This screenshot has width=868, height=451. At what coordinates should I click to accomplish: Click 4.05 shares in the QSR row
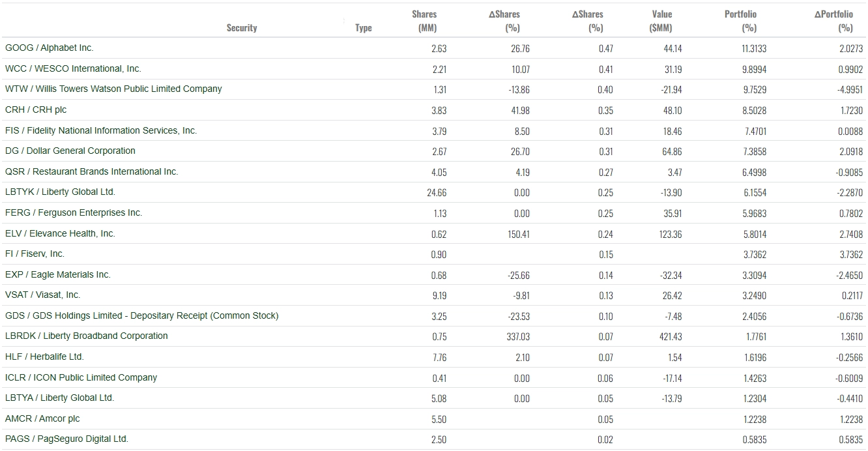coord(439,173)
